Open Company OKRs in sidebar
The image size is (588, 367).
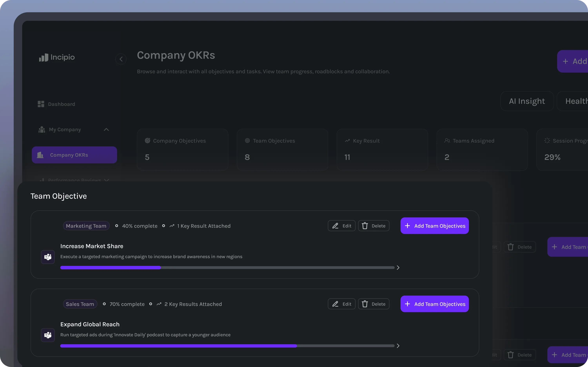74,155
